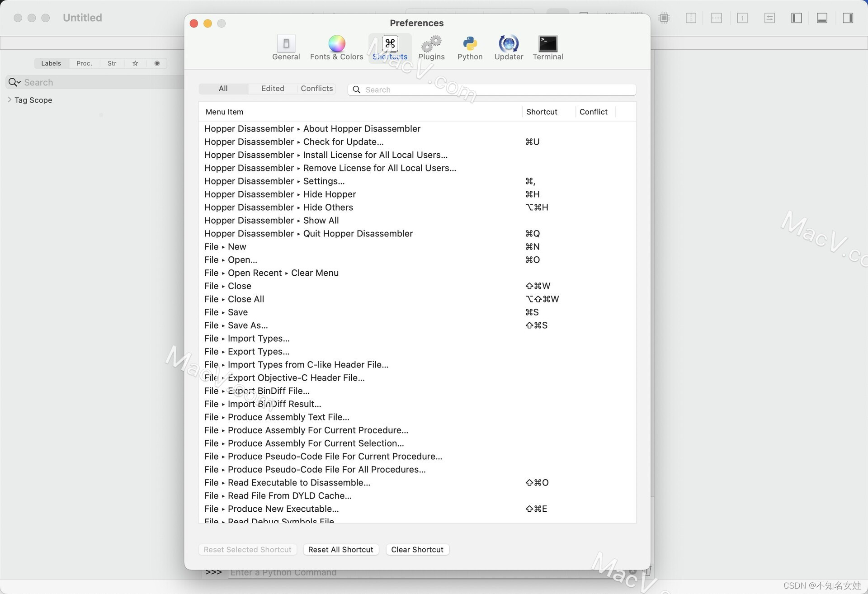This screenshot has height=594, width=868.
Task: Click the ⇧⌘E shortcut for Produce New Executable
Action: coord(536,509)
